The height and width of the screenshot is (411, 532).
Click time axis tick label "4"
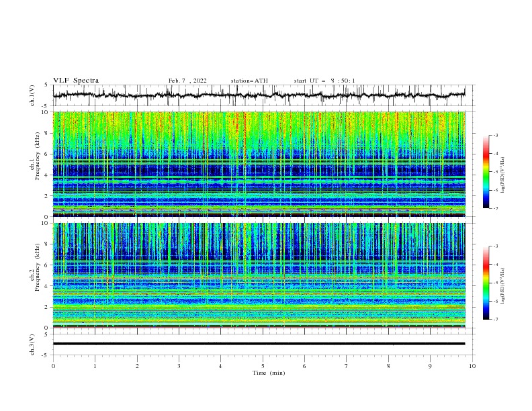(x=221, y=366)
